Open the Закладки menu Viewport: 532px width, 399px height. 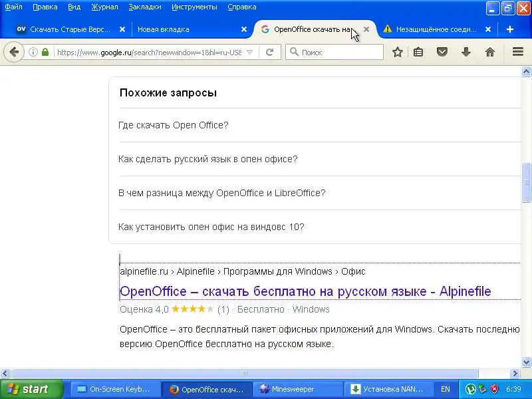pos(145,7)
